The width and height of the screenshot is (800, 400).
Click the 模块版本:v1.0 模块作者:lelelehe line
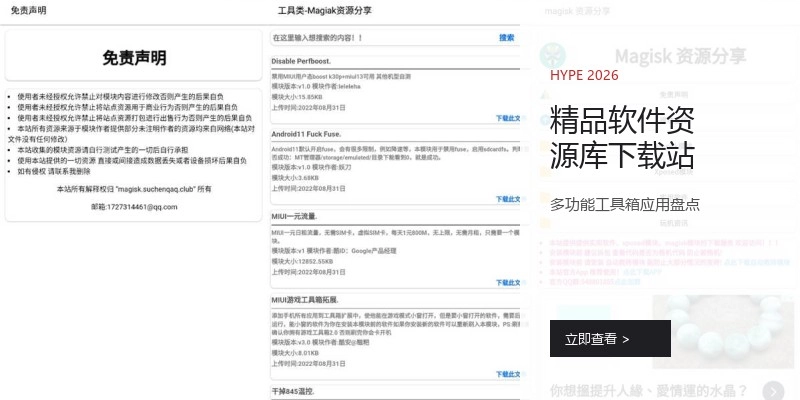[316, 86]
